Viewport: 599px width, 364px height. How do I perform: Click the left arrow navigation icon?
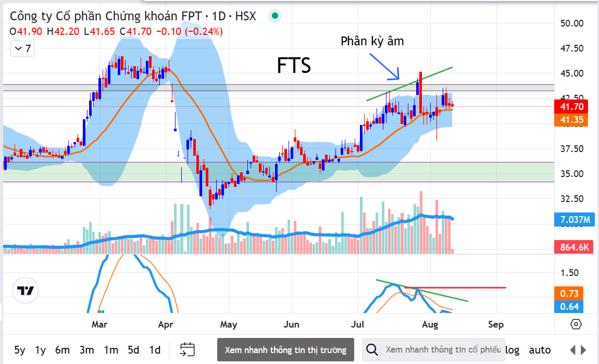572,350
